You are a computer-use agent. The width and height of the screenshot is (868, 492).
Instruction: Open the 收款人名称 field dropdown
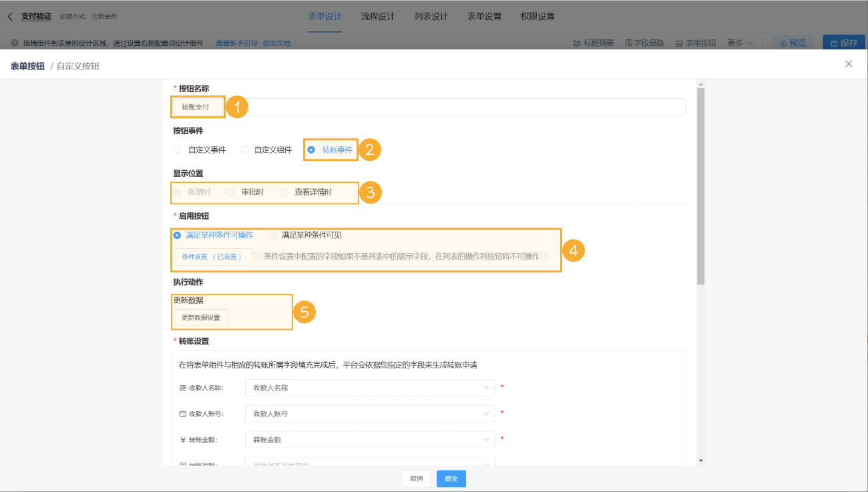coord(370,387)
